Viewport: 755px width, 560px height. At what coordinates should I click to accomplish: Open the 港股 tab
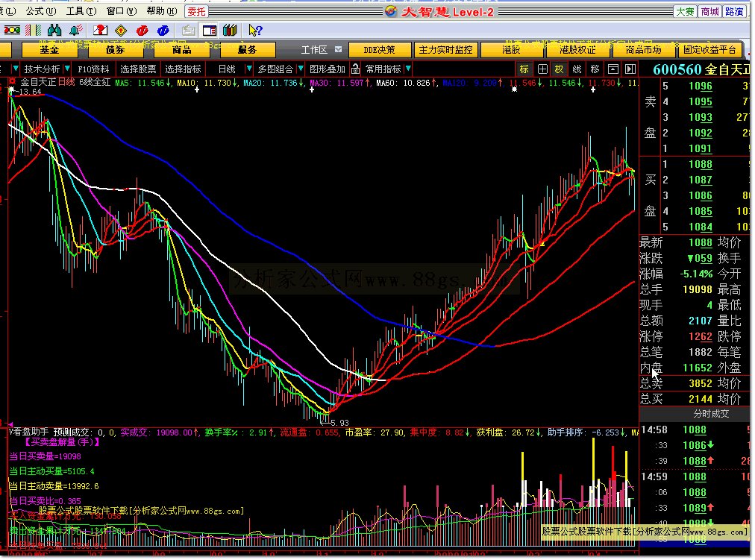point(511,49)
